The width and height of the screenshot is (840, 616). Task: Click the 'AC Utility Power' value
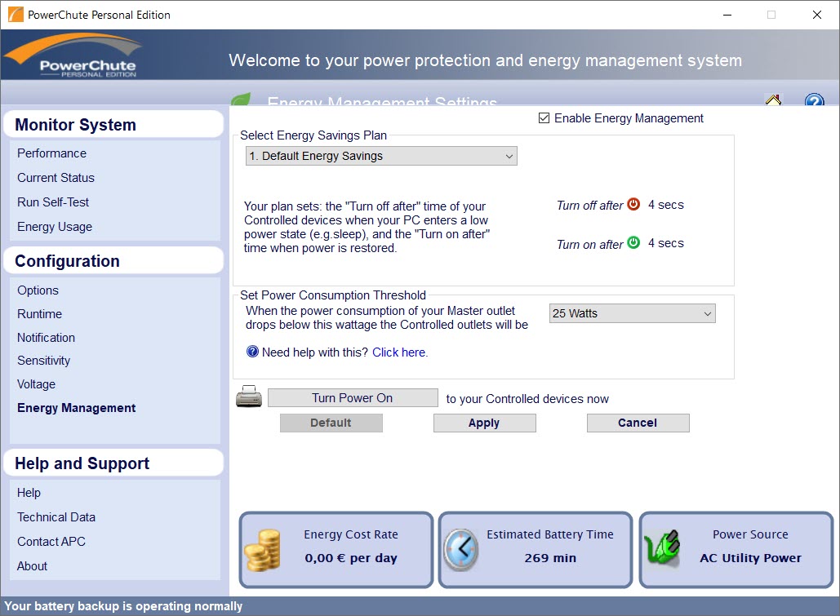(x=750, y=558)
